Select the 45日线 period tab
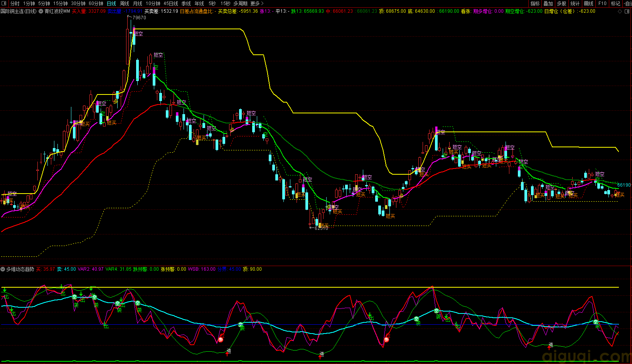 171,3
